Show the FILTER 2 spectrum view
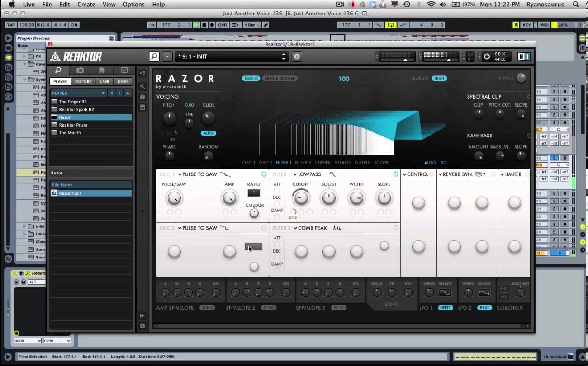 (x=303, y=163)
